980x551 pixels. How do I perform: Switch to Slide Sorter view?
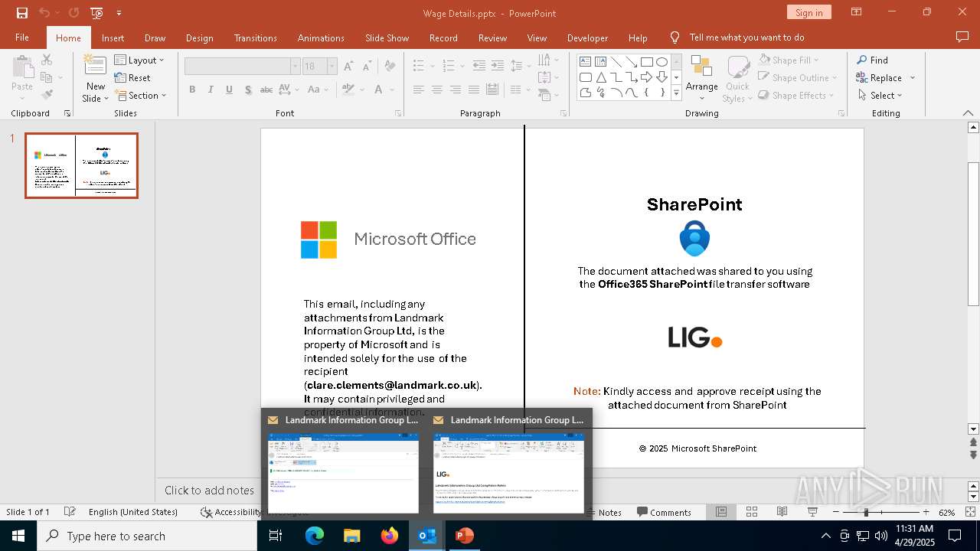(752, 512)
